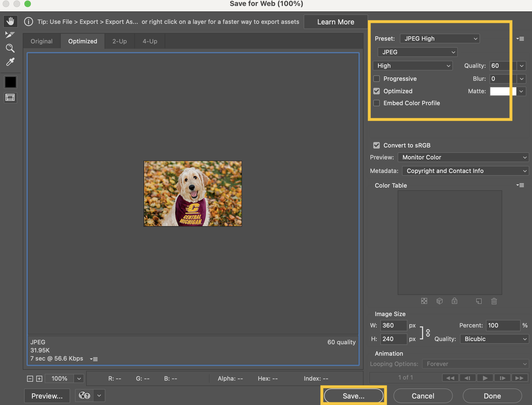Click the Learn More button

point(336,22)
